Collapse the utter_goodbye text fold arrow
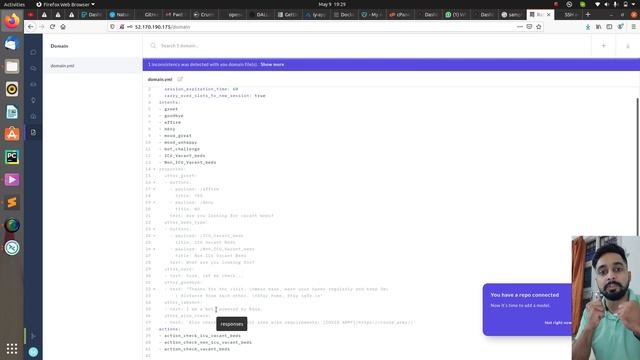 [154, 289]
